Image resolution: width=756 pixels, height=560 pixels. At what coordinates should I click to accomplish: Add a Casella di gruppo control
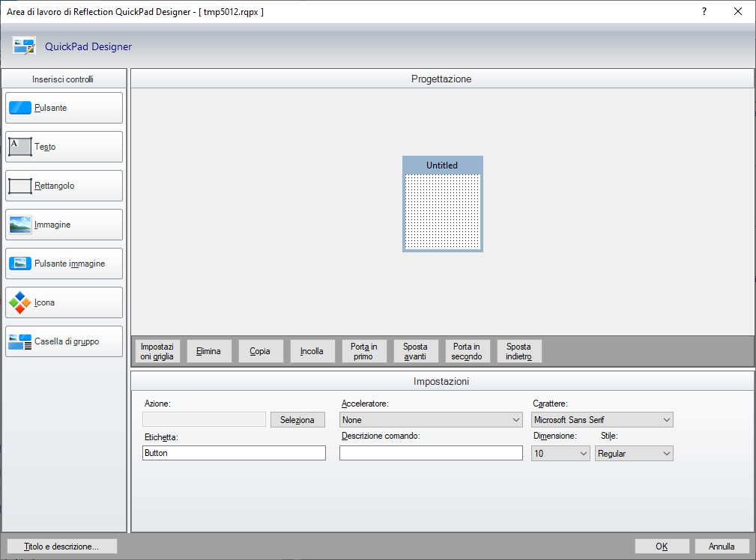(64, 341)
